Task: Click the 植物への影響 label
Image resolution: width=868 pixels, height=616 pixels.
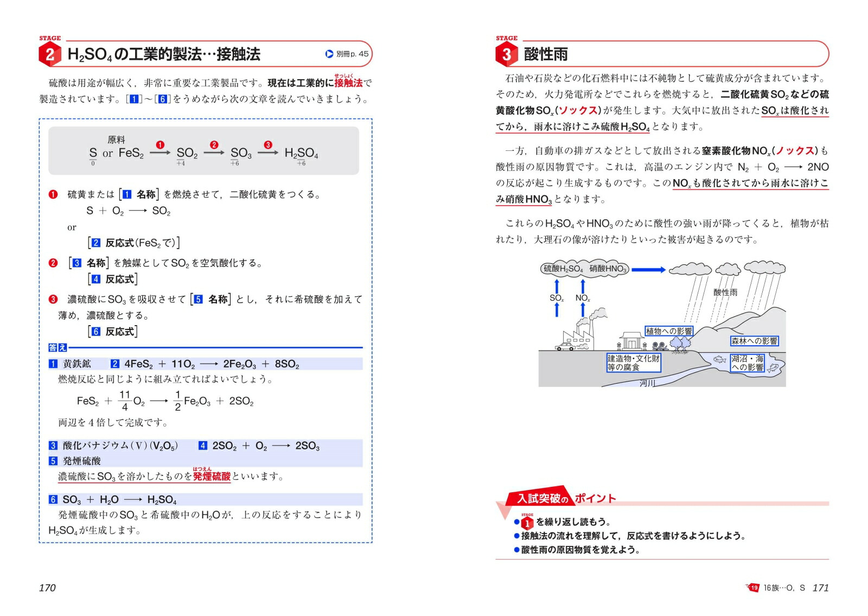Action: (x=669, y=331)
